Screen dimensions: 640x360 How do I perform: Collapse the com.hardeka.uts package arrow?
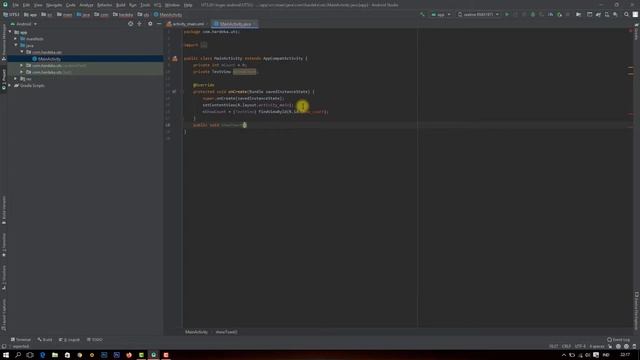click(x=22, y=52)
